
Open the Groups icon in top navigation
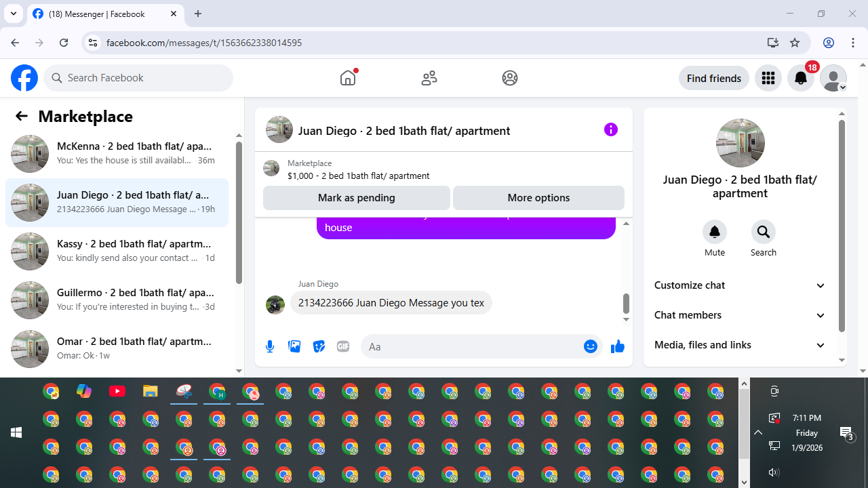click(x=510, y=78)
